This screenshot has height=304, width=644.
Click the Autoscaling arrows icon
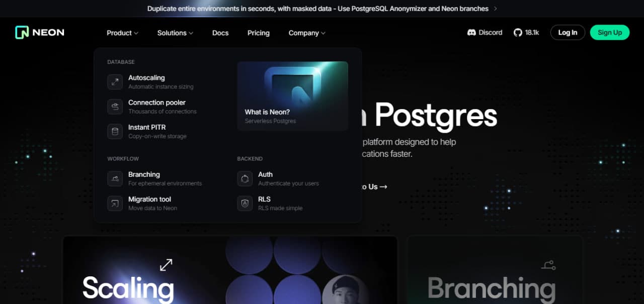[x=115, y=82]
